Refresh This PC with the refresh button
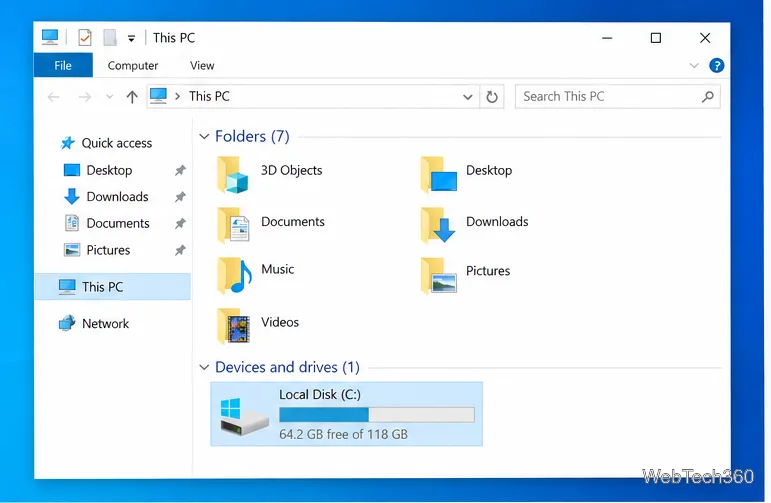Image resolution: width=771 pixels, height=503 pixels. pyautogui.click(x=492, y=97)
